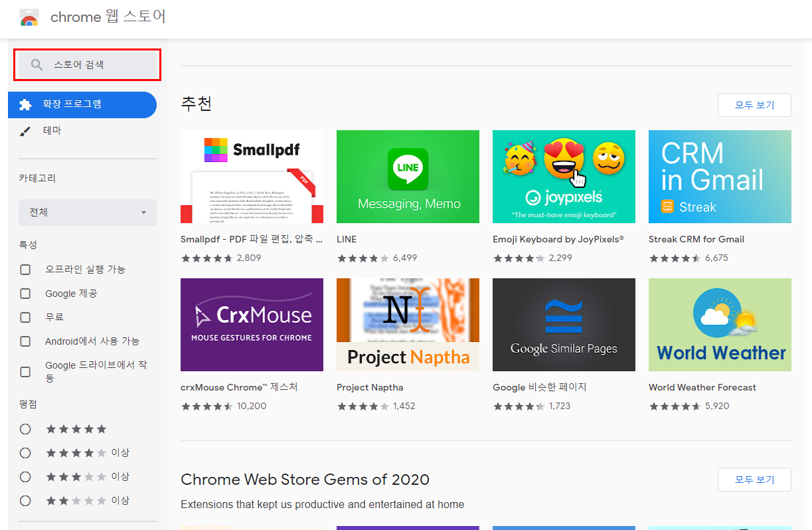
Task: Click the magnifier icon in store search
Action: [x=37, y=65]
